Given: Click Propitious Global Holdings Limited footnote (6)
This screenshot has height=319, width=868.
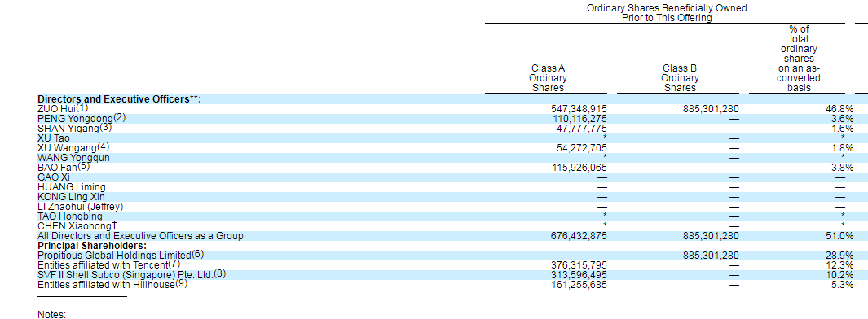Looking at the screenshot, I should tap(197, 255).
